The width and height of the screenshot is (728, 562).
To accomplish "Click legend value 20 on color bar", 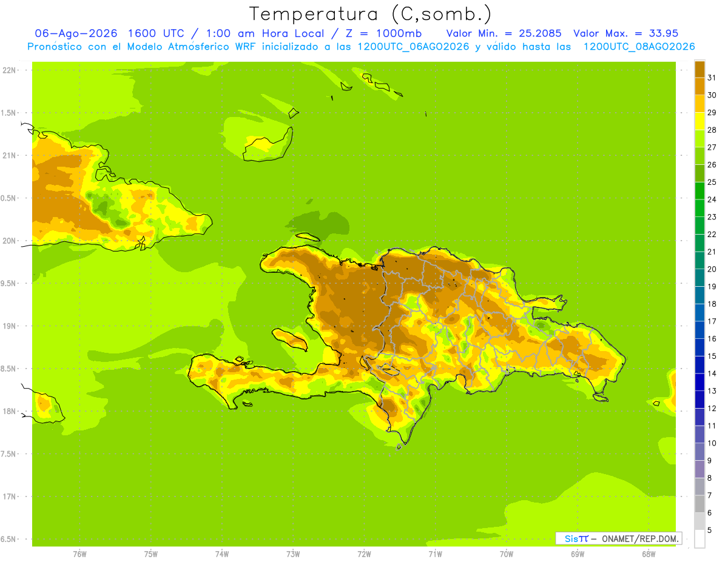I will pos(712,269).
